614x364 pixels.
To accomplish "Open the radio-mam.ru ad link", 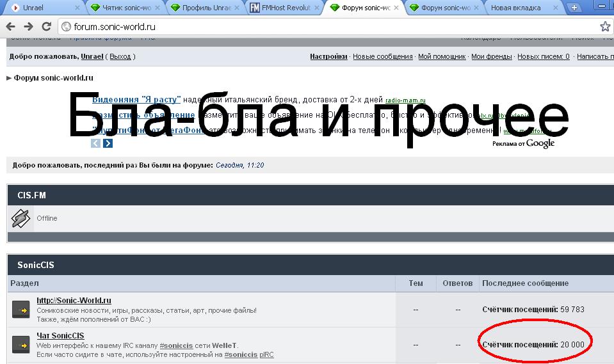I will (405, 100).
